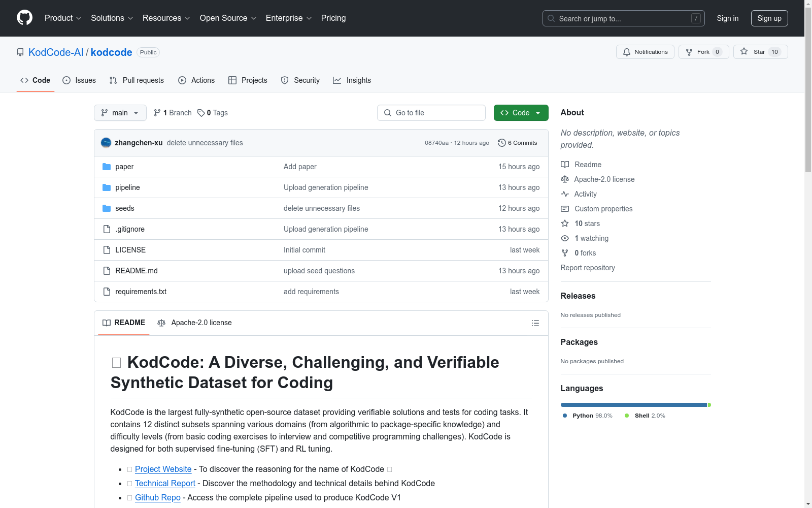This screenshot has width=812, height=508.
Task: Click the repository icon beside KodCode-AI
Action: 20,52
